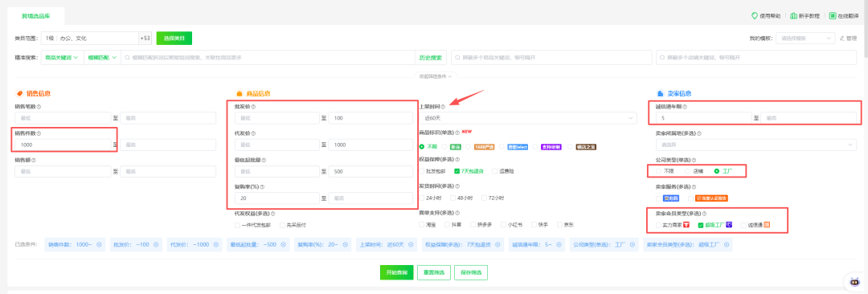
Task: Click the 保存筛选 button
Action: (x=471, y=272)
